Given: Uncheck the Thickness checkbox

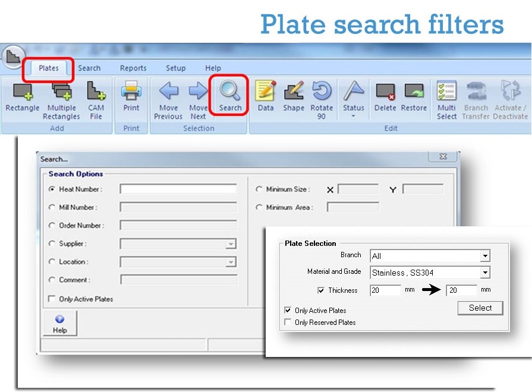Looking at the screenshot, I should click(x=320, y=290).
